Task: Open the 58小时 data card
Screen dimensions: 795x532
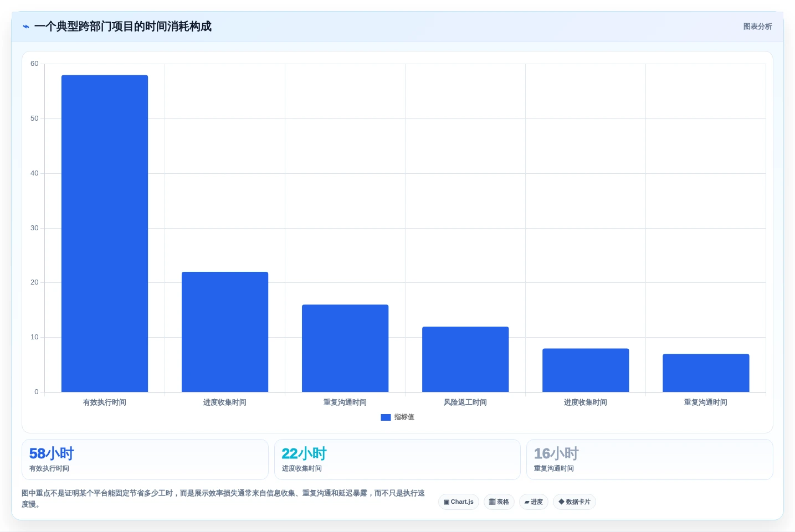Action: click(145, 459)
